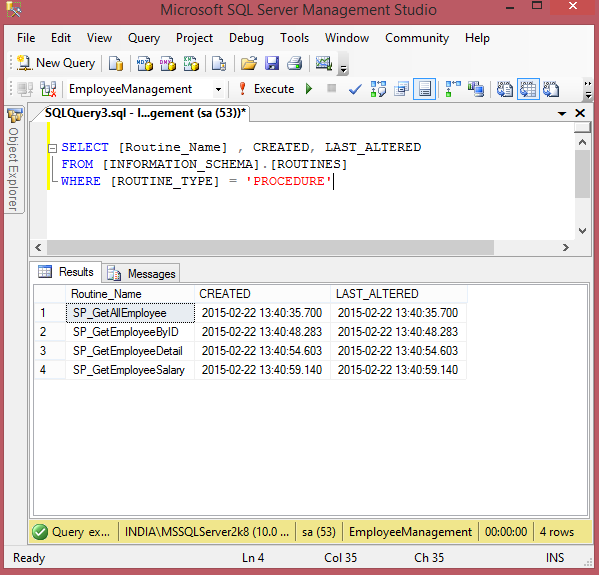599x575 pixels.
Task: Collapse the SELECT statement outline
Action: (52, 148)
